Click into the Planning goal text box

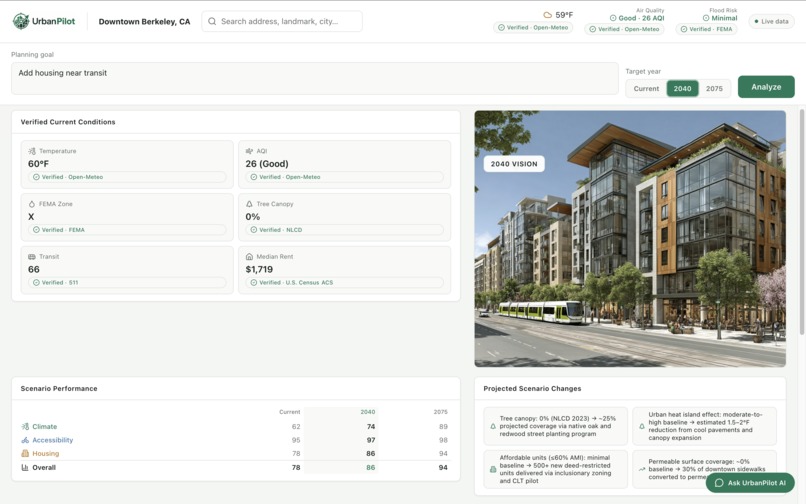click(x=315, y=79)
